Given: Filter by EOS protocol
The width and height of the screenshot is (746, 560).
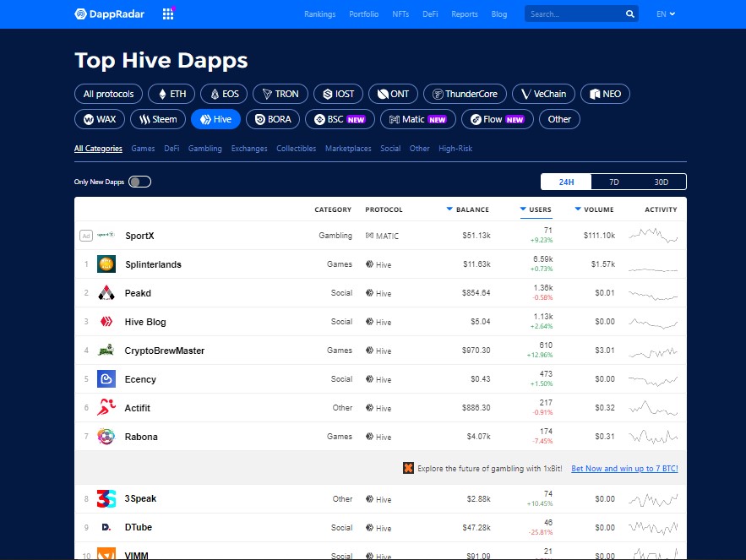Looking at the screenshot, I should coord(224,94).
